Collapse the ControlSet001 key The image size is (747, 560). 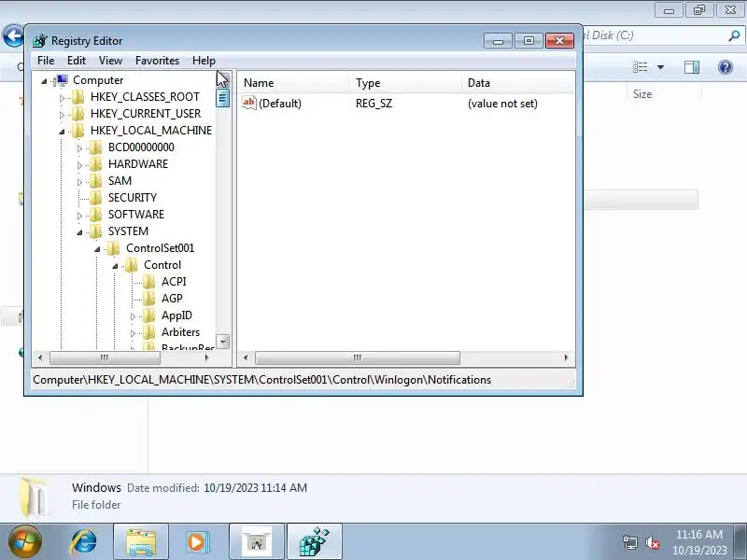coord(97,249)
